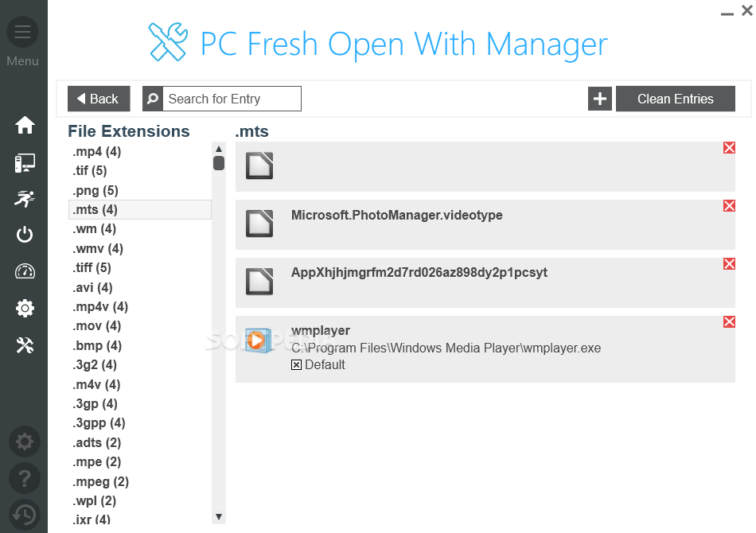756x533 pixels.
Task: Select the .tiff (5) extension
Action: pos(92,267)
